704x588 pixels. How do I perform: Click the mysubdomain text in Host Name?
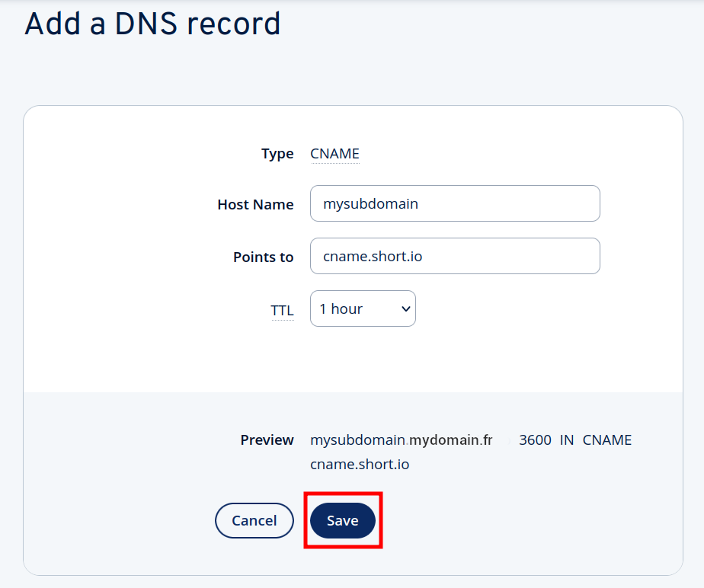tap(370, 204)
